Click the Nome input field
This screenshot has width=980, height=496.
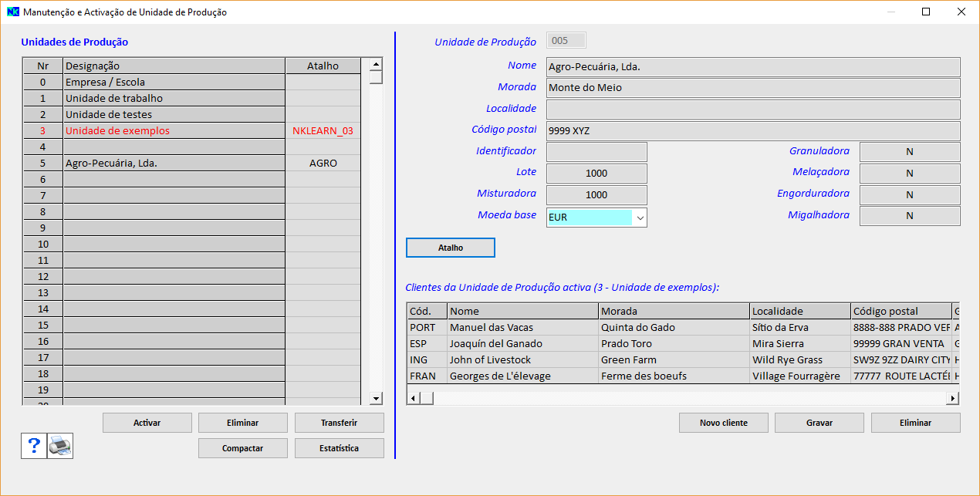click(x=752, y=67)
